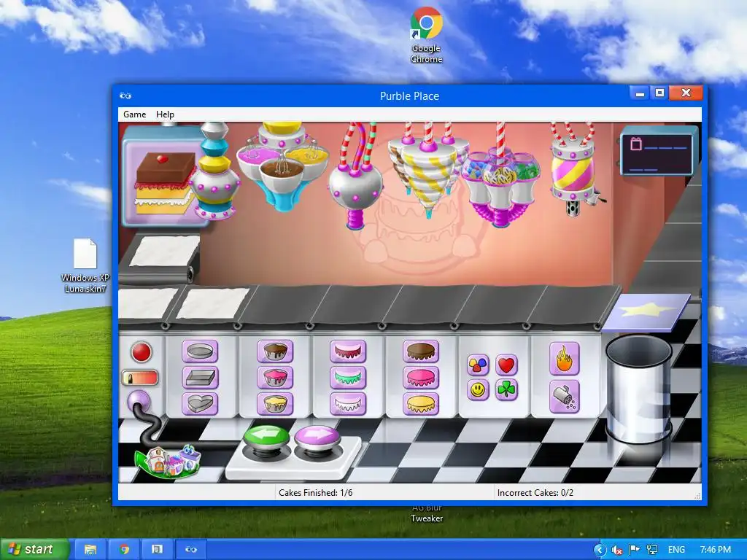Image resolution: width=747 pixels, height=560 pixels.
Task: Minimize the Purble Place window
Action: (x=640, y=93)
